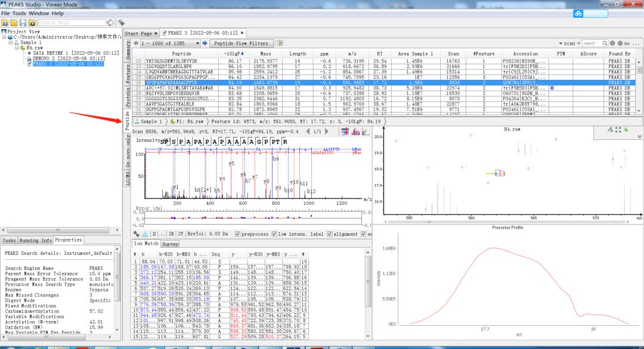
Task: Toggle the preprocess checkbox
Action: click(x=238, y=234)
